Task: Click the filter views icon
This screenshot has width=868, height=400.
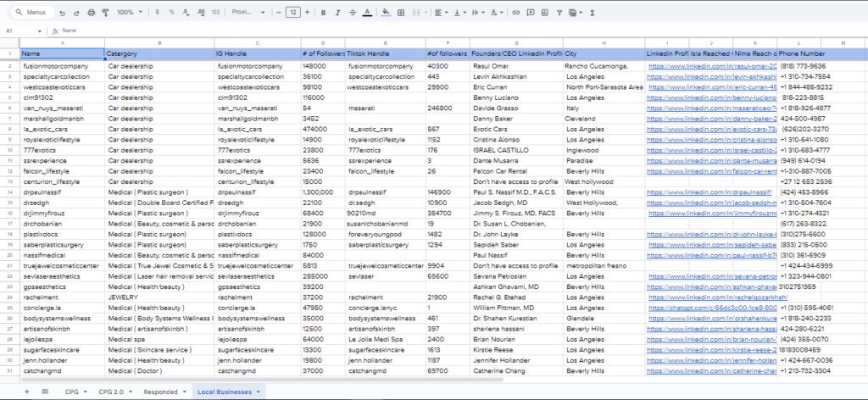Action: pyautogui.click(x=576, y=12)
